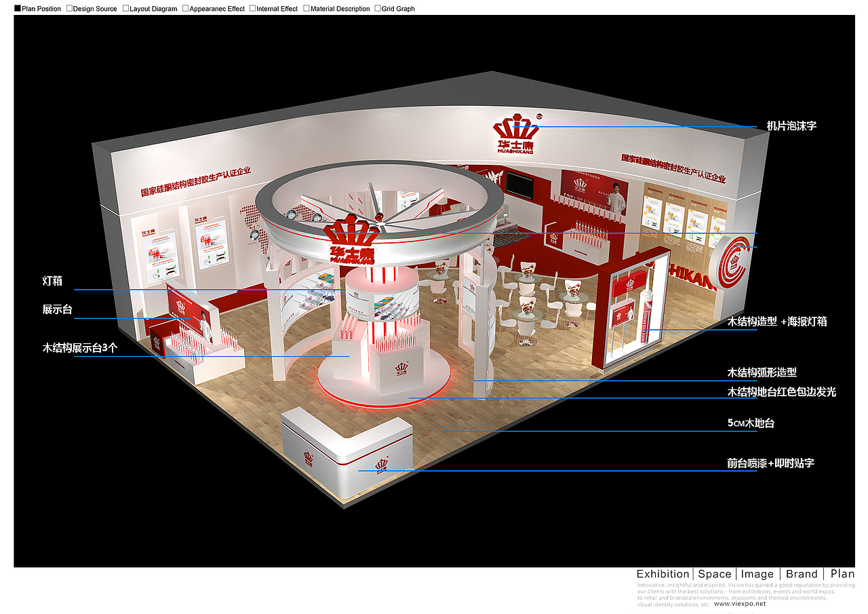Check the Appearanec Effect box
This screenshot has width=868, height=614.
tap(185, 9)
